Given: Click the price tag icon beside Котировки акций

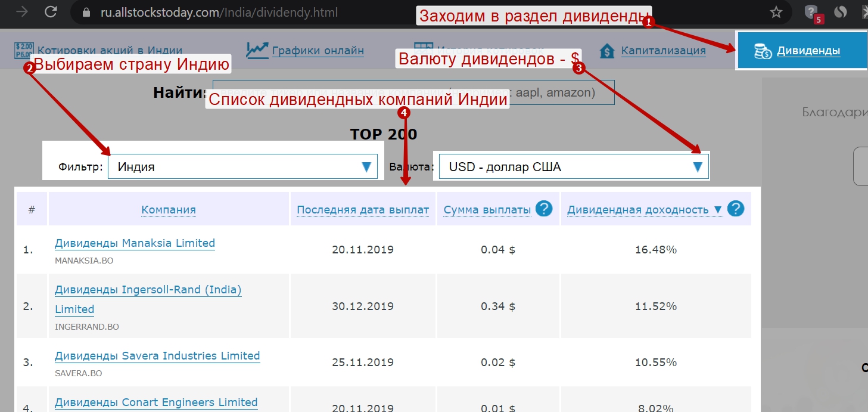Looking at the screenshot, I should pyautogui.click(x=24, y=51).
